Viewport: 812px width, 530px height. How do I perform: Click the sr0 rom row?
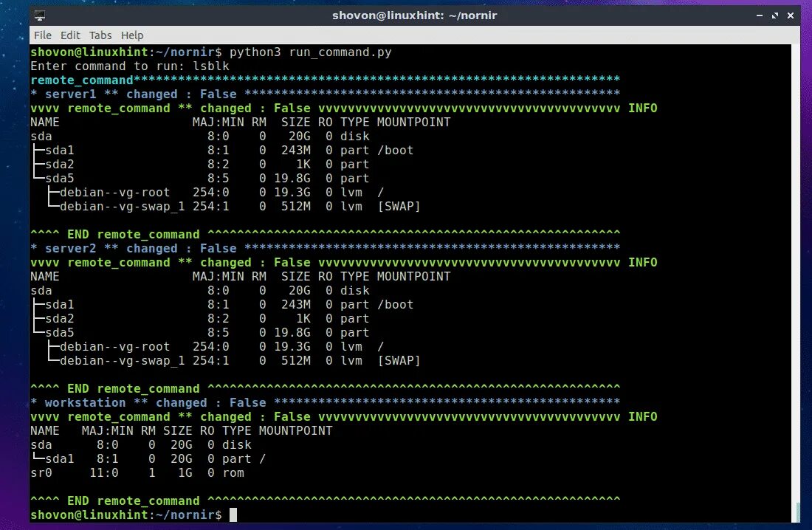tap(137, 473)
